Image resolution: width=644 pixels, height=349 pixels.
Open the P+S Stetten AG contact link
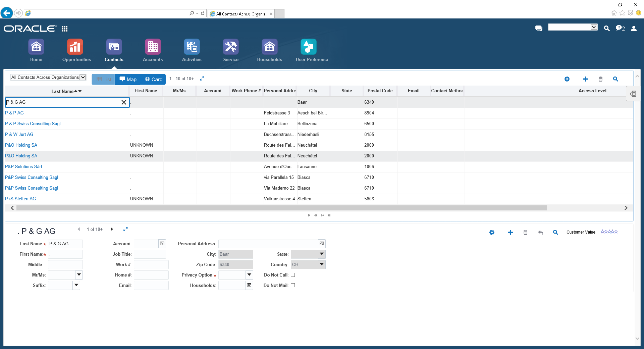[20, 199]
